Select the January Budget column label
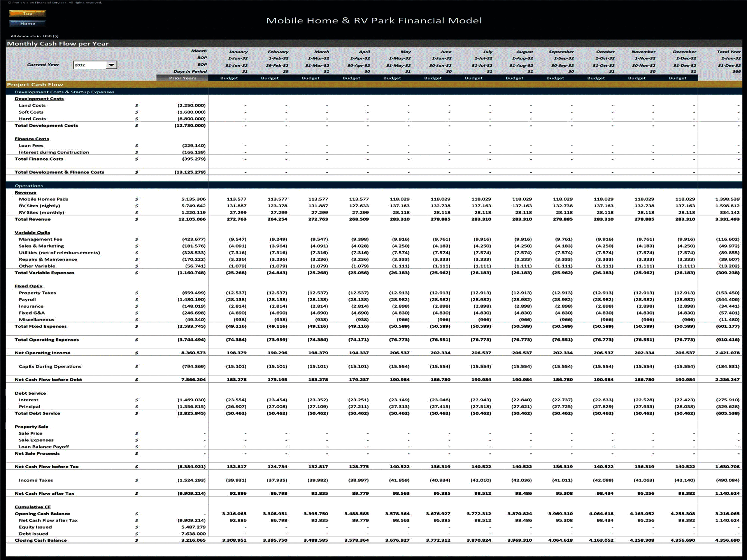Image resolution: width=747 pixels, height=560 pixels. click(x=229, y=78)
